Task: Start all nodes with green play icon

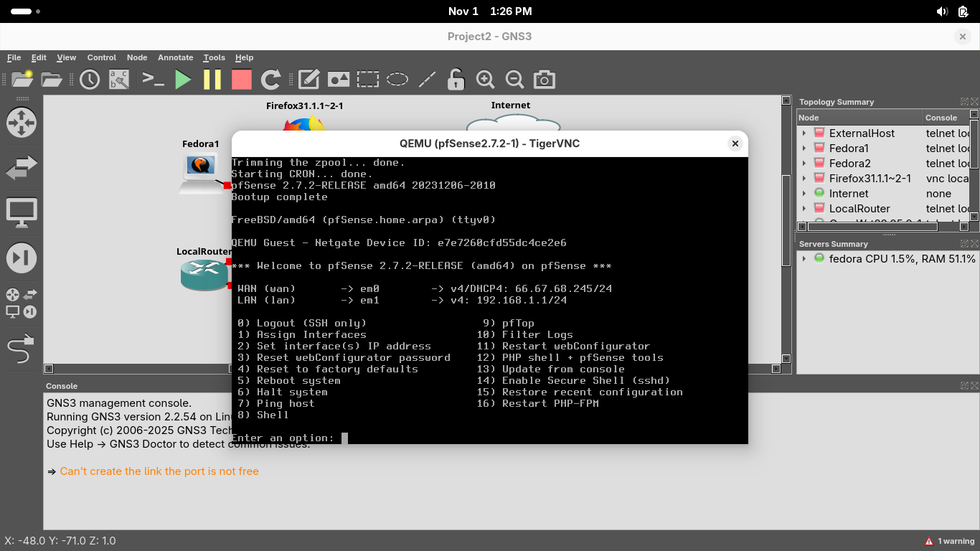Action: (x=184, y=80)
